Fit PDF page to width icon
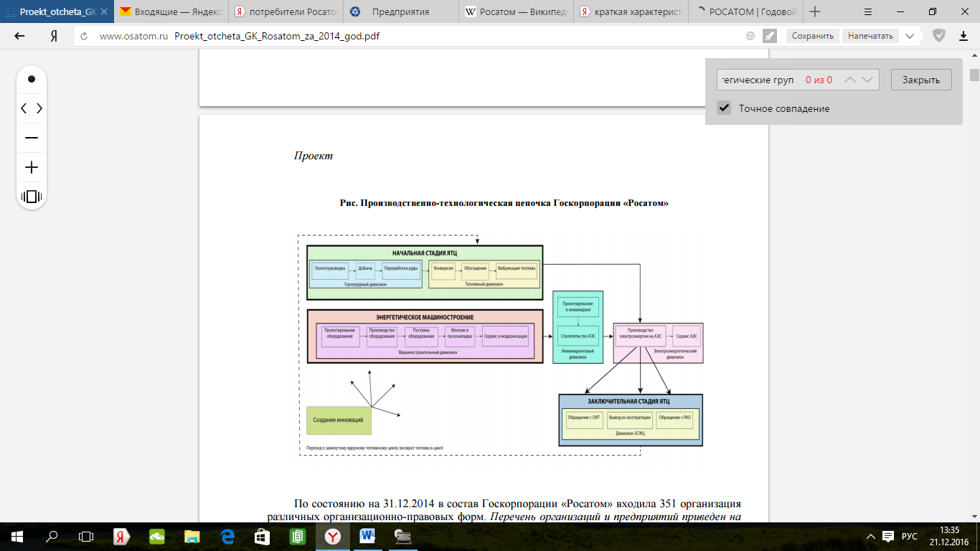Screen dimensions: 980x551 click(x=32, y=197)
